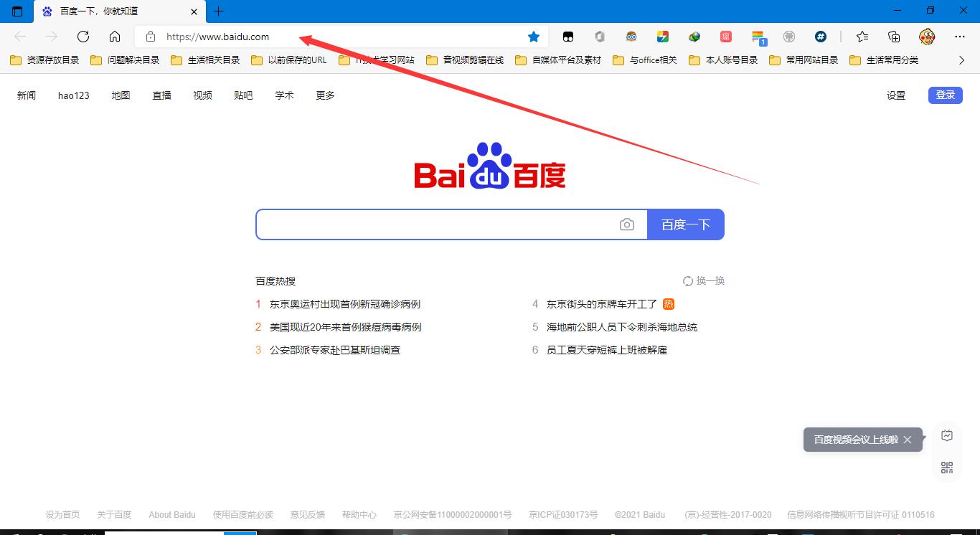Open the browser settings ellipsis menu
The width and height of the screenshot is (980, 535).
(960, 36)
